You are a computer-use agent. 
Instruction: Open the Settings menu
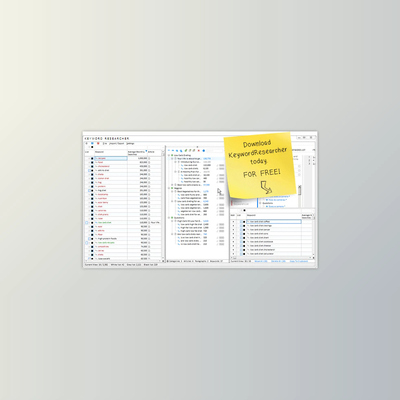130,143
